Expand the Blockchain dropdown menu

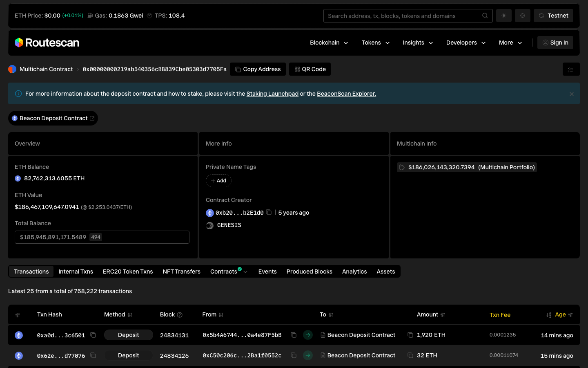[329, 43]
